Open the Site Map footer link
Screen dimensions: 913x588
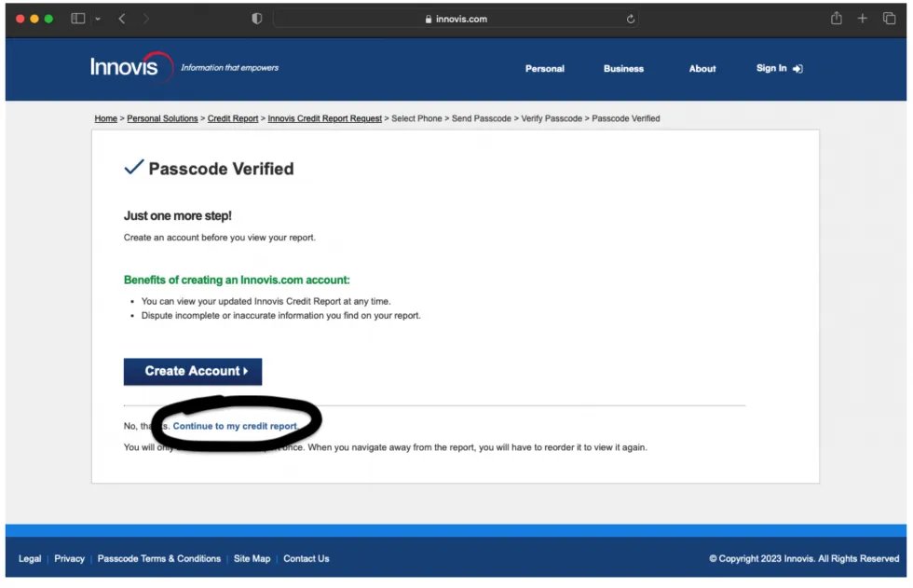pyautogui.click(x=252, y=559)
